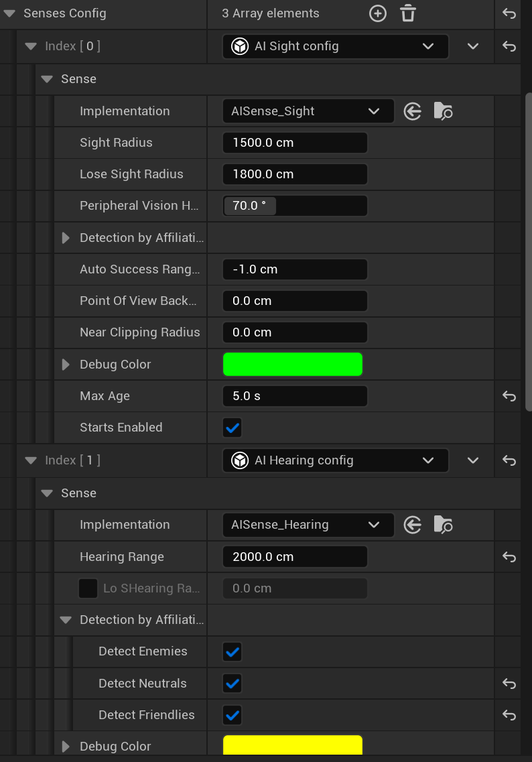Open AI Sight config class dropdown
532x762 pixels.
[335, 46]
